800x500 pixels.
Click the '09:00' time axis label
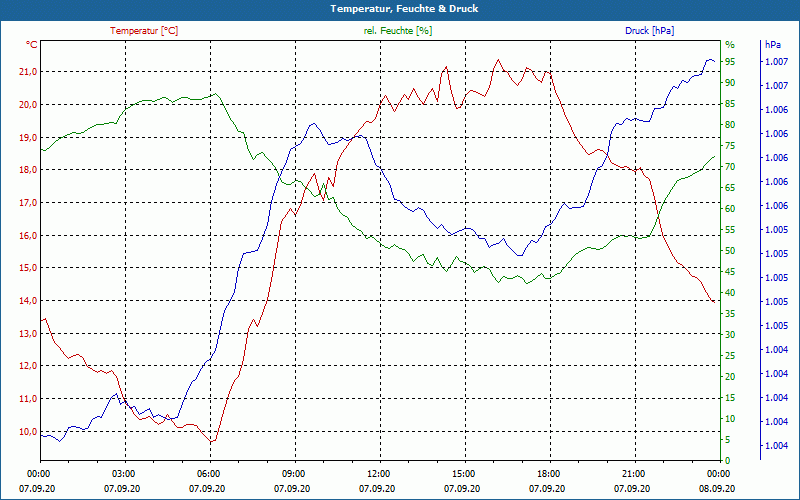(x=295, y=473)
